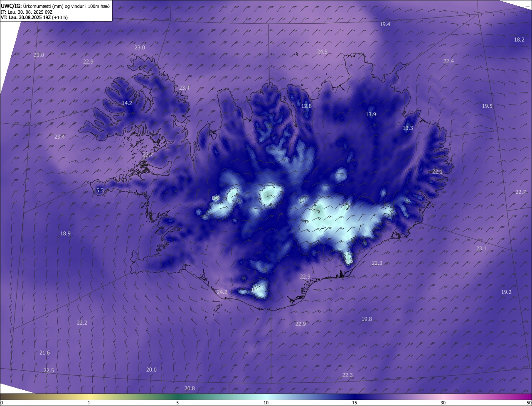Click the 20.0 value label
The width and height of the screenshot is (532, 406).
pyautogui.click(x=151, y=370)
